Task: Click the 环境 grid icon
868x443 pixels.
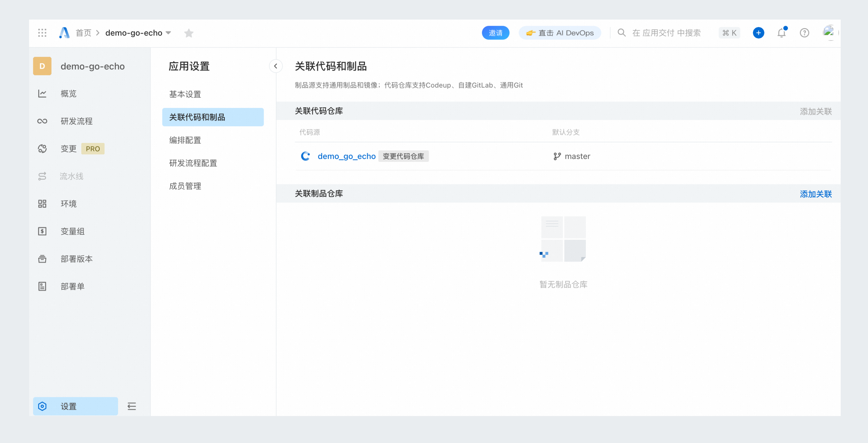Action: point(42,204)
